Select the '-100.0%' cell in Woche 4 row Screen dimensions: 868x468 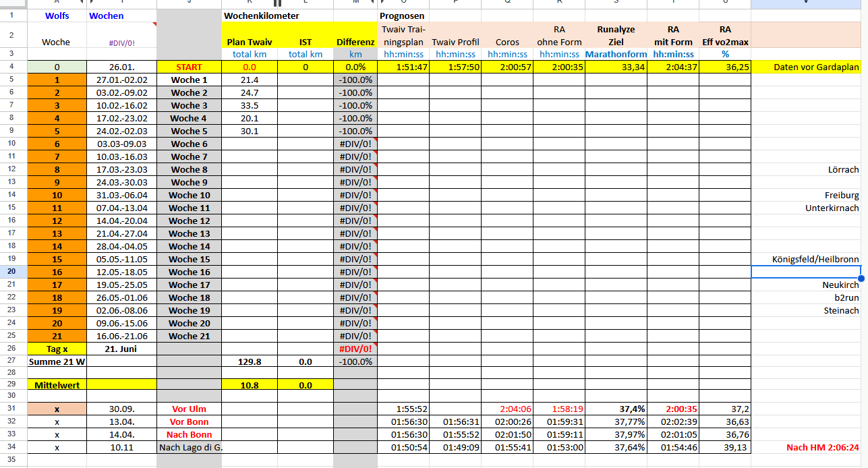pos(355,118)
